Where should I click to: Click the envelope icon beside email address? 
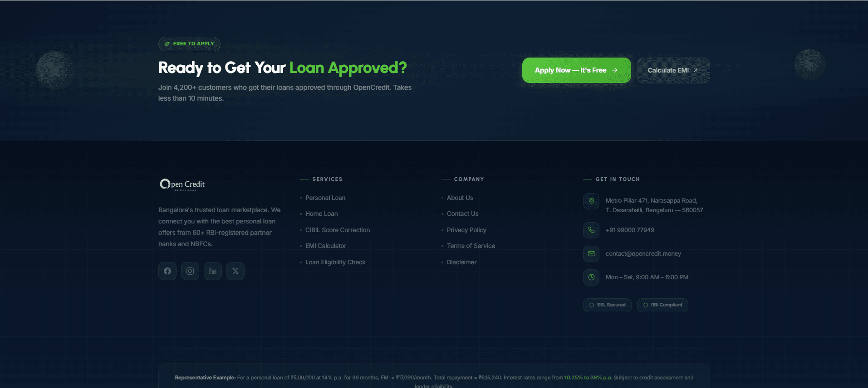tap(591, 254)
